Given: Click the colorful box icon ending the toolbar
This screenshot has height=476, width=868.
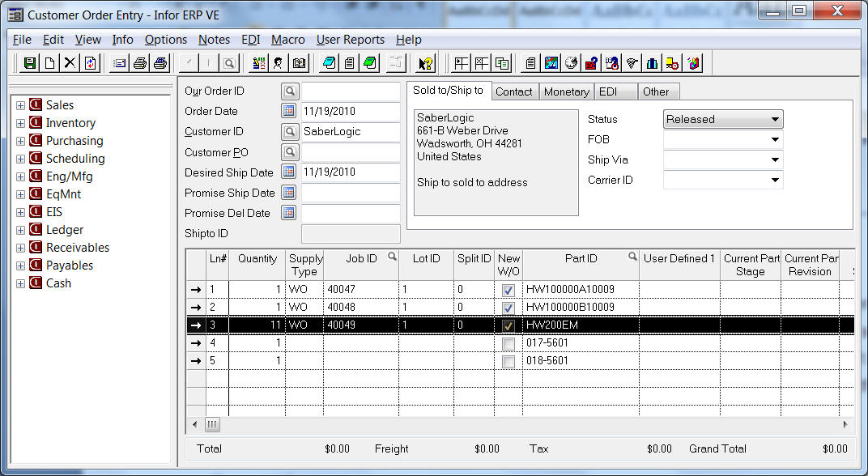Looking at the screenshot, I should (x=692, y=63).
